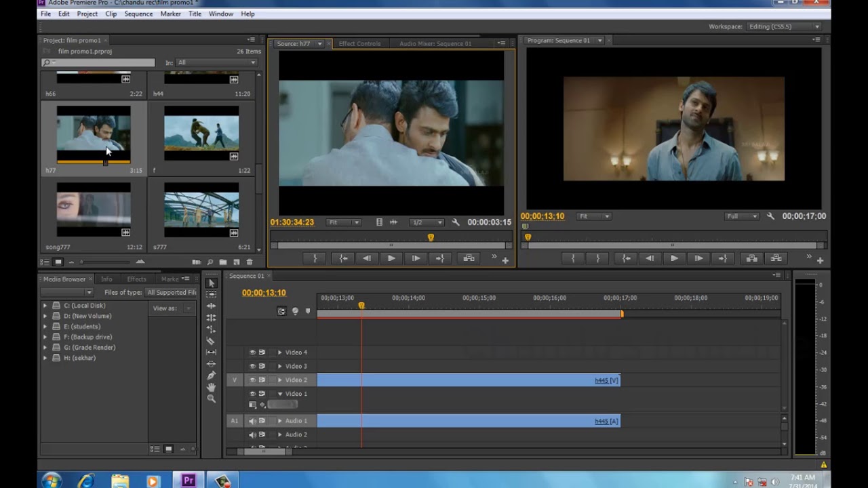Mute the Audio 1 track speaker
Viewport: 868px width, 488px height.
[x=252, y=421]
